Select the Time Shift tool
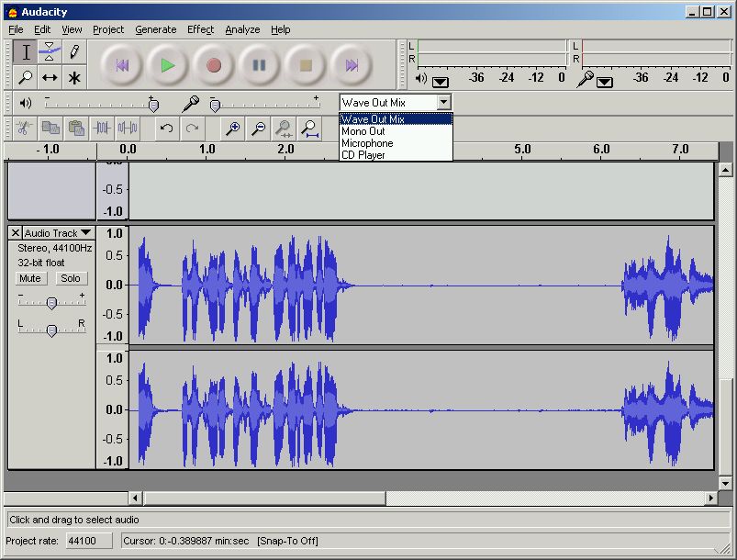This screenshot has height=560, width=737. pos(50,77)
